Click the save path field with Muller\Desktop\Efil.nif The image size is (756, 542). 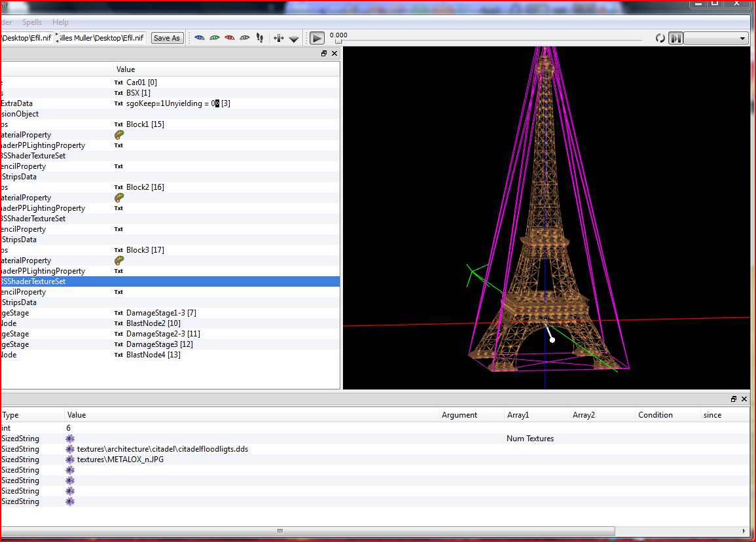click(x=102, y=38)
